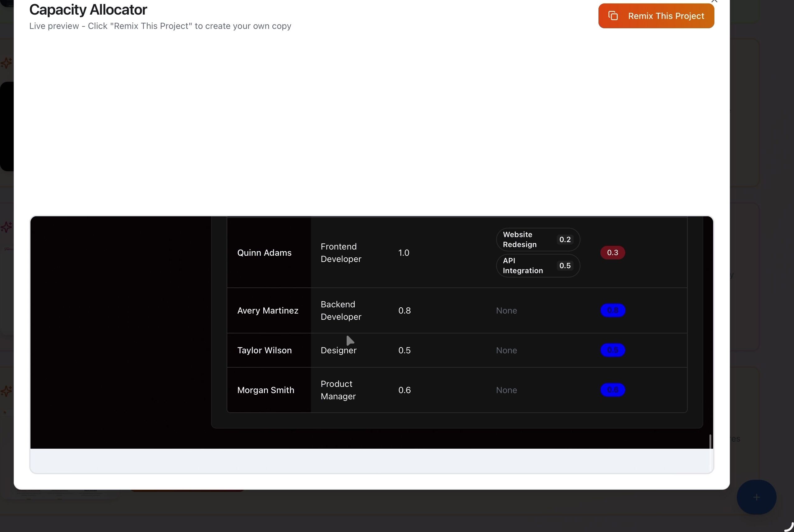The image size is (794, 532).
Task: Click the 0.5 value in API Integration chip
Action: click(565, 266)
